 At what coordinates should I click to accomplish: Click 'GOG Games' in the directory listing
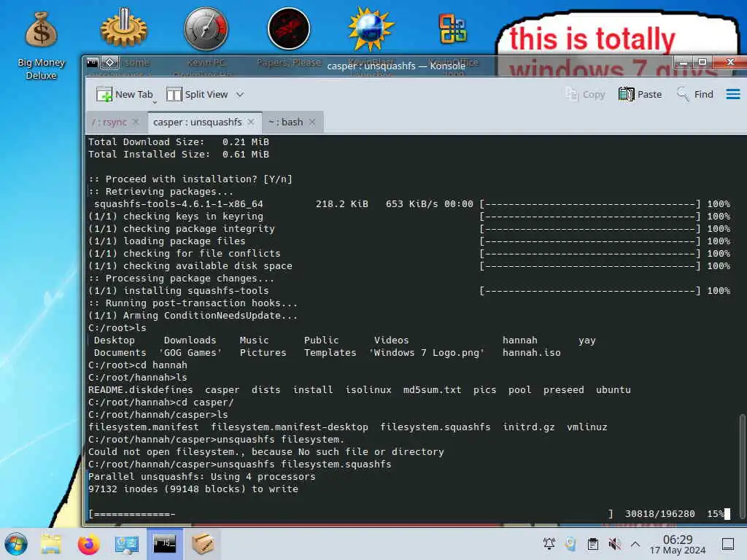pyautogui.click(x=190, y=353)
